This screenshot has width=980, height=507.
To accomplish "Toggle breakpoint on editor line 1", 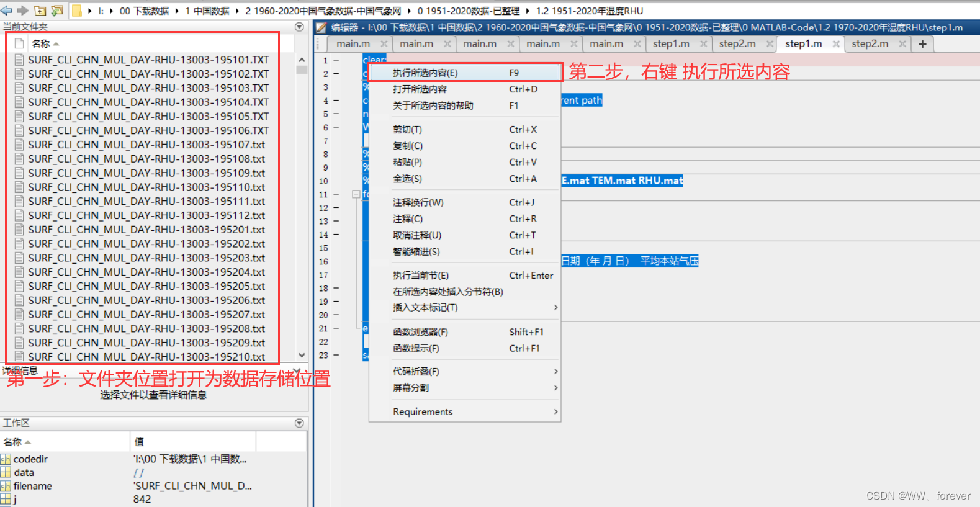I will [336, 60].
